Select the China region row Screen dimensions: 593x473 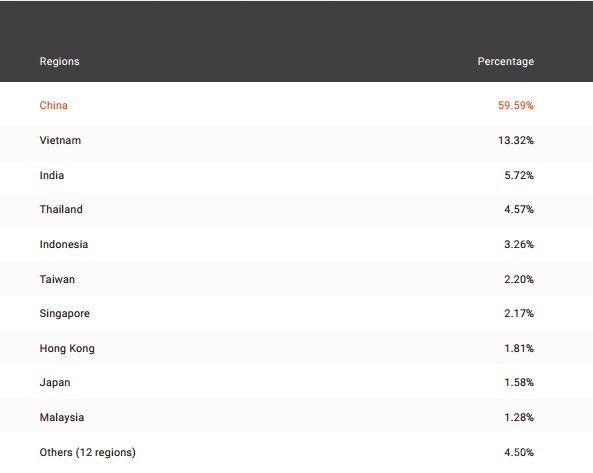point(296,105)
